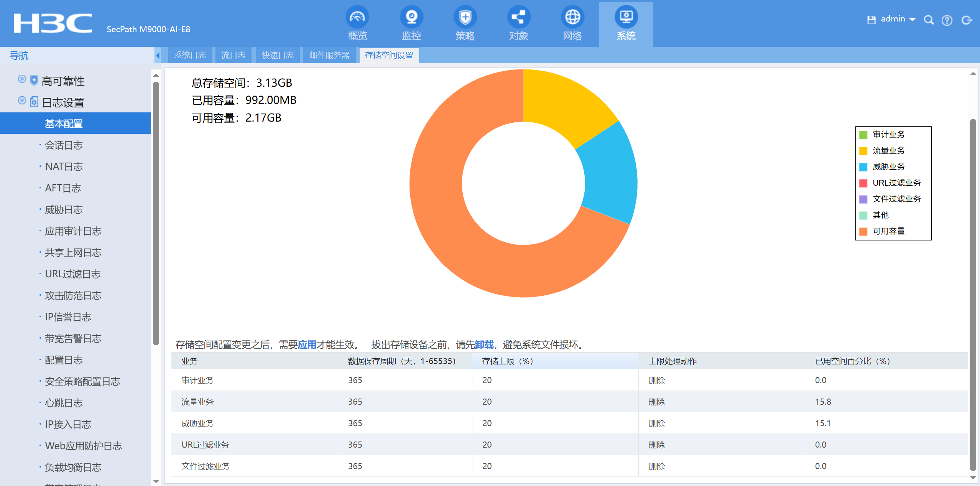Expand the 高可靠性 navigation node
The image size is (980, 486).
pos(22,79)
